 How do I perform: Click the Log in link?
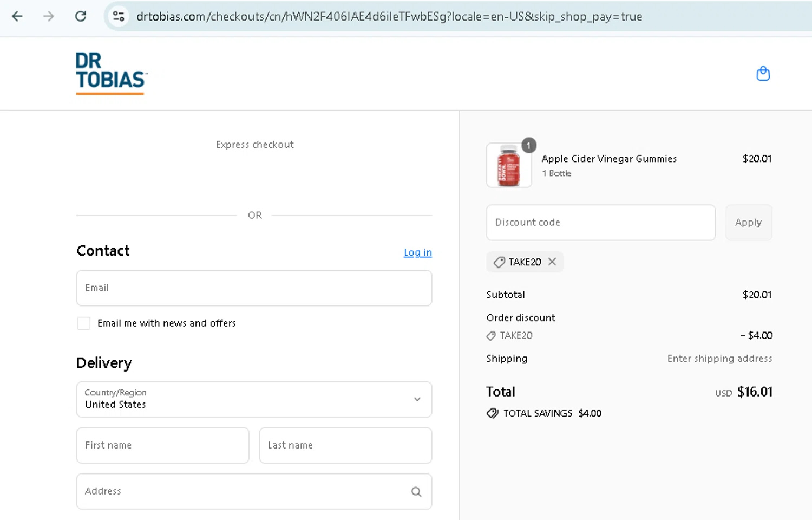click(418, 252)
